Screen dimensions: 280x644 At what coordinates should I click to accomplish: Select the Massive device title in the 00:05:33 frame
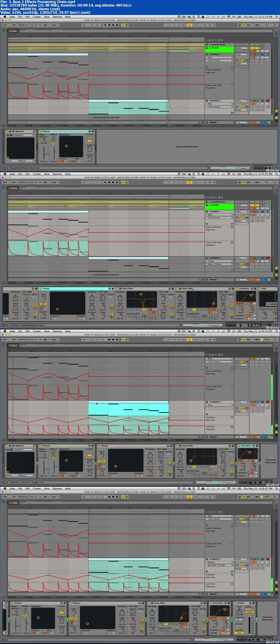pos(19,446)
